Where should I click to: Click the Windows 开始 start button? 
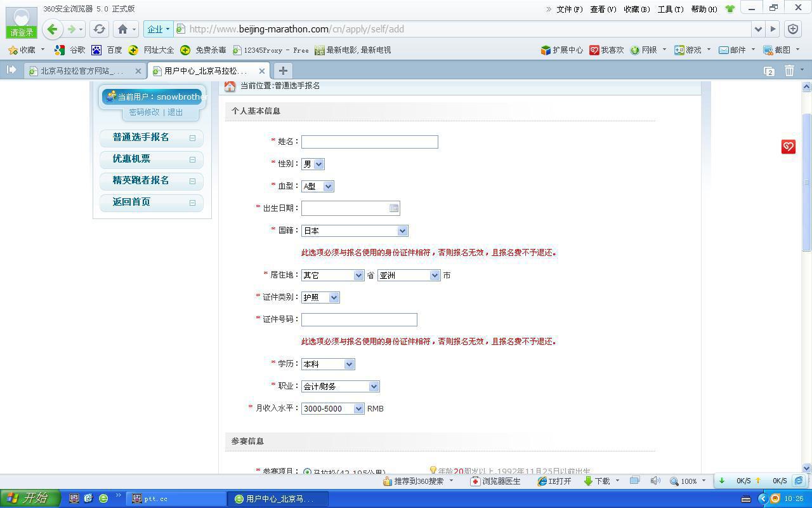30,498
